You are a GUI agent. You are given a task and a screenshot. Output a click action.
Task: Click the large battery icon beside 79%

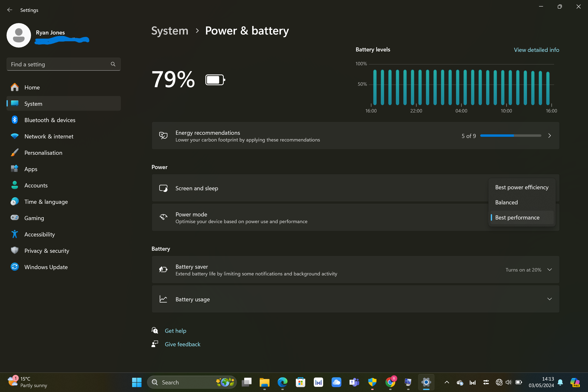click(215, 80)
